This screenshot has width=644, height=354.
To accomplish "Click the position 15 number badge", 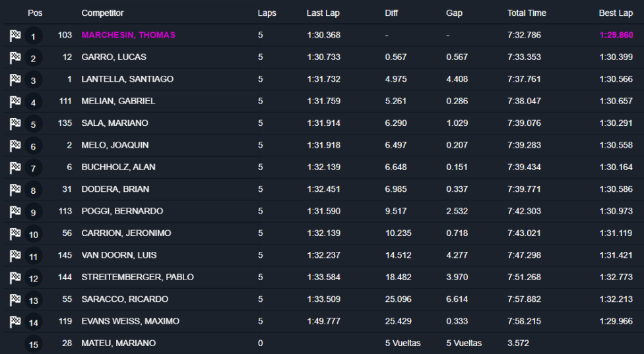I will (x=34, y=344).
